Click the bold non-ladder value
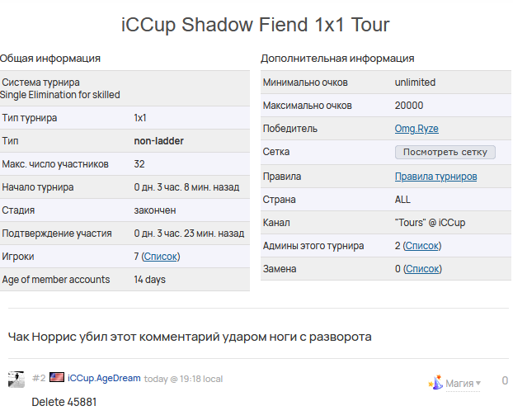513x420 pixels. tap(158, 141)
